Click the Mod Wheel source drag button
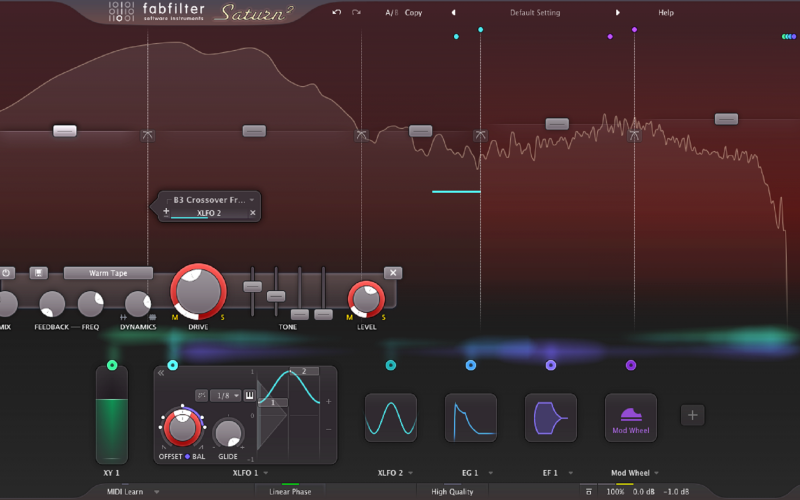This screenshot has width=800, height=500. [x=631, y=365]
